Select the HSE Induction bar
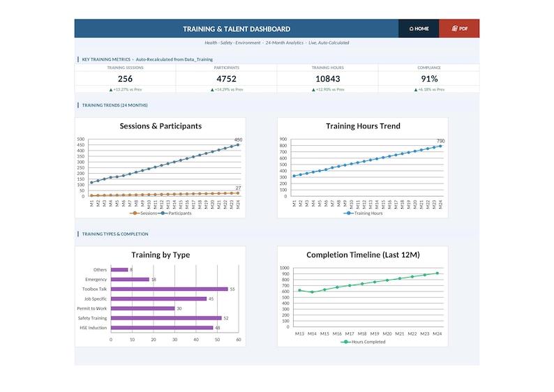Image resolution: width=554 pixels, height=392 pixels. tap(162, 328)
